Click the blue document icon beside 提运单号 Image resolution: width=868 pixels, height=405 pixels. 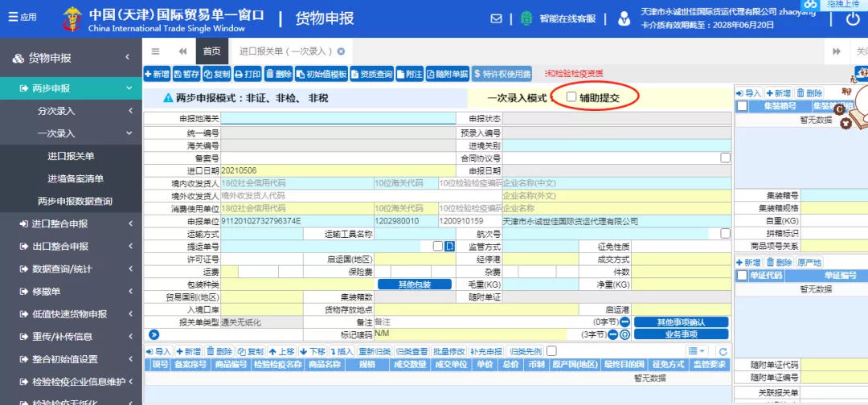pos(449,246)
